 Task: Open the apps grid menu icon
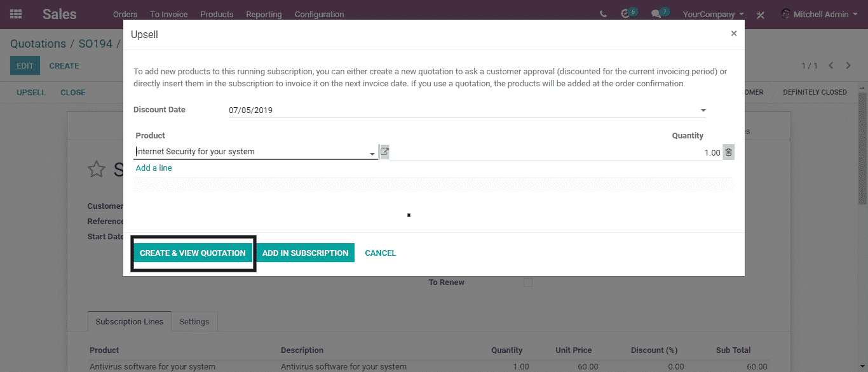(16, 14)
